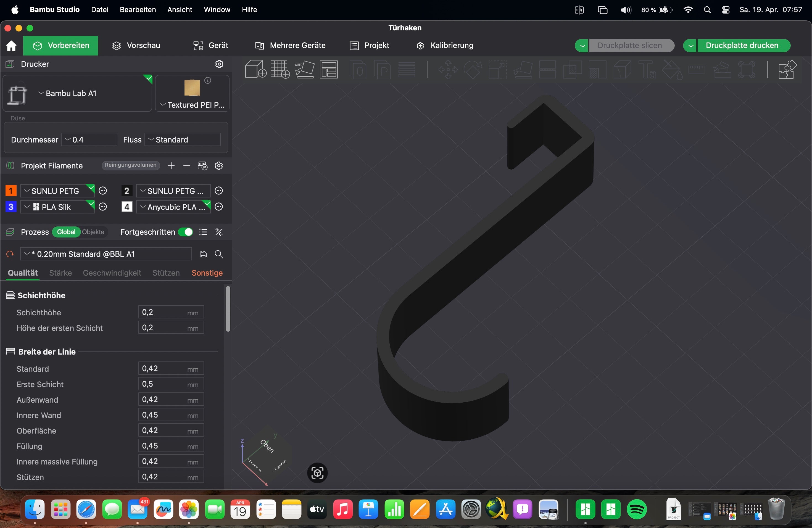Click the Schichthöhe value input field

coord(171,312)
